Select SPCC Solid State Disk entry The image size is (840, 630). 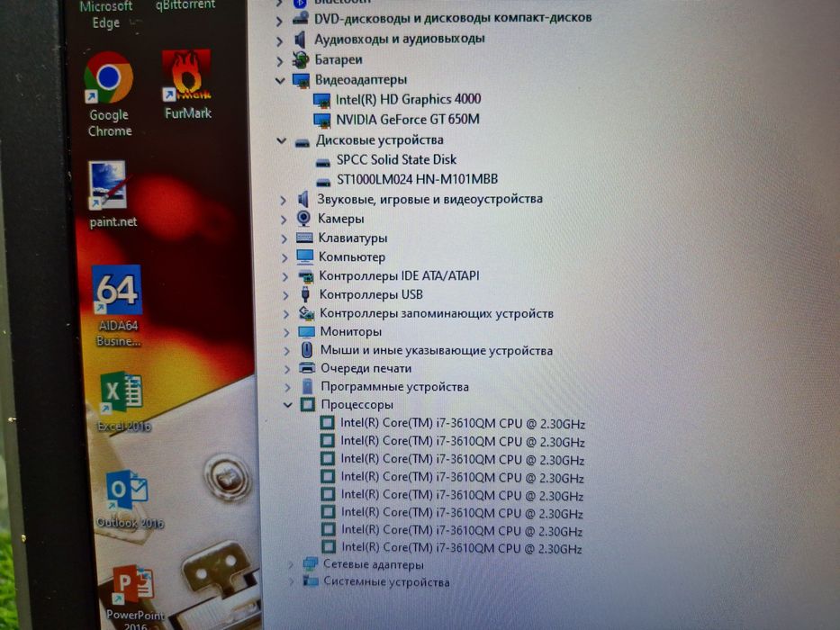click(396, 159)
